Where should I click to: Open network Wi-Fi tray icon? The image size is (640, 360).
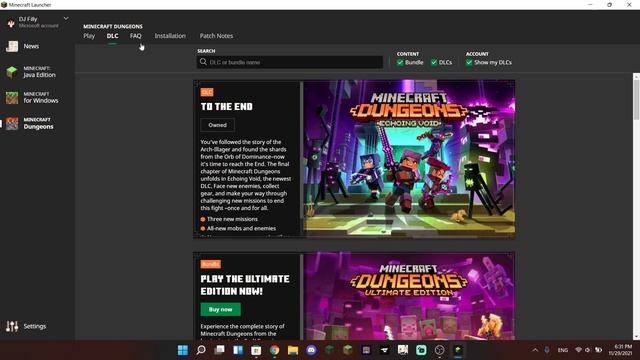(x=578, y=350)
